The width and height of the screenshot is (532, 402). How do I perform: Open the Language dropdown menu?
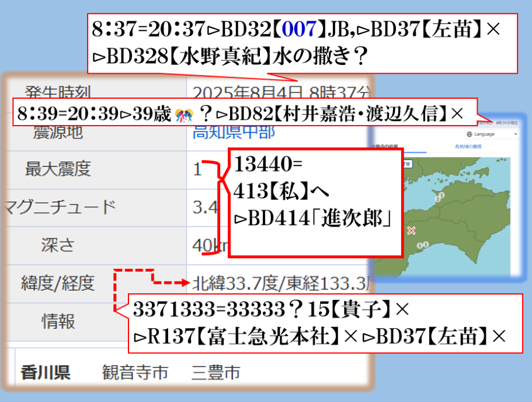[495, 134]
